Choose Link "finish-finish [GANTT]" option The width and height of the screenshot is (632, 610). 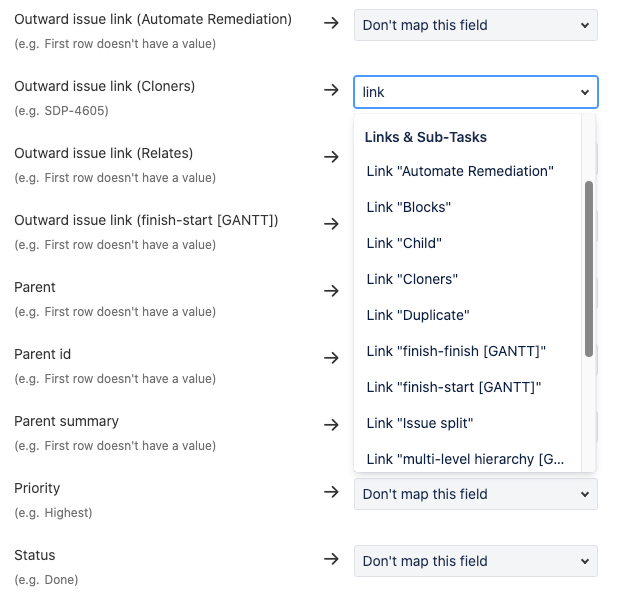(x=468, y=351)
